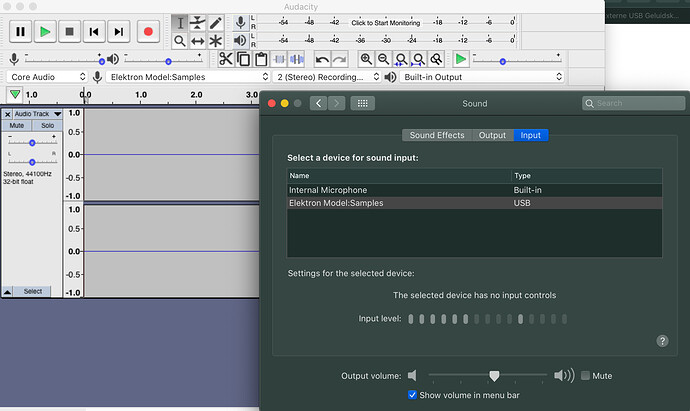Open the Audio Track name dropdown menu

(38, 114)
